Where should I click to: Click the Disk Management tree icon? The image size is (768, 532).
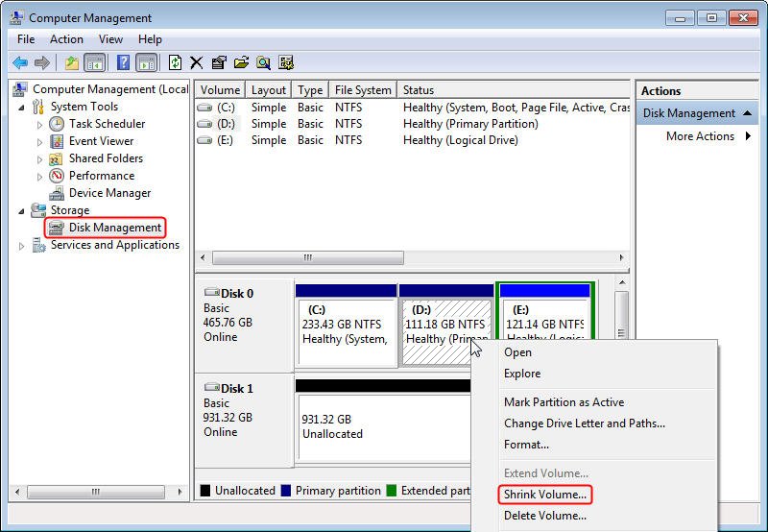(57, 228)
